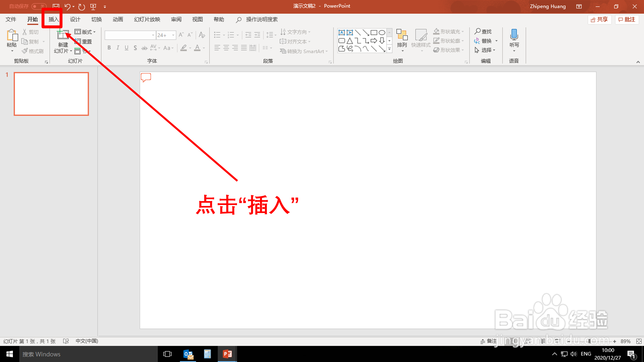
Task: Click the Dictate (听写) microphone icon
Action: point(514,35)
